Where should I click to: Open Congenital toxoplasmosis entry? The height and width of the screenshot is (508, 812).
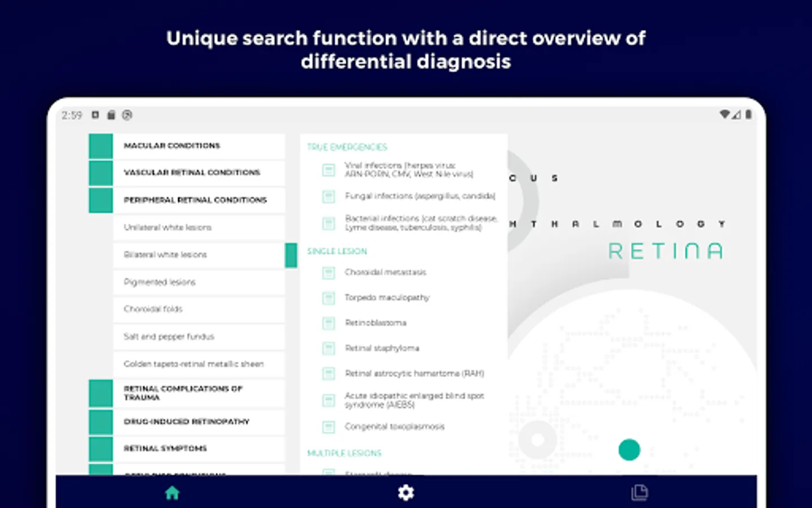(x=395, y=427)
